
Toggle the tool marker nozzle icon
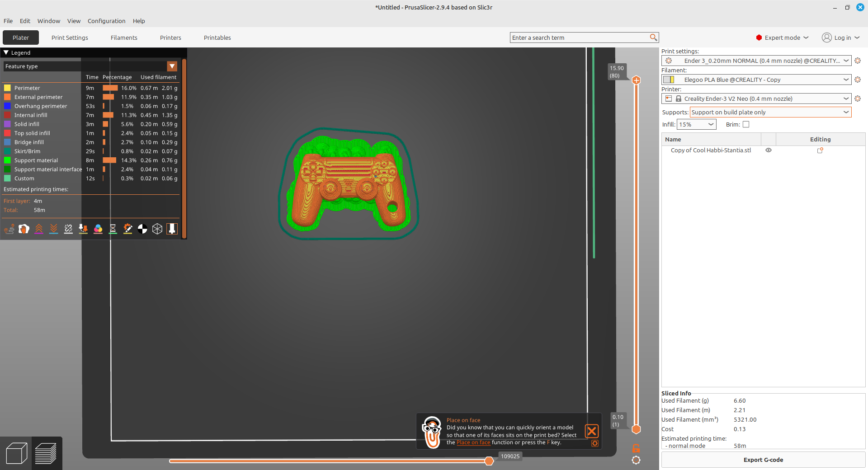point(172,229)
